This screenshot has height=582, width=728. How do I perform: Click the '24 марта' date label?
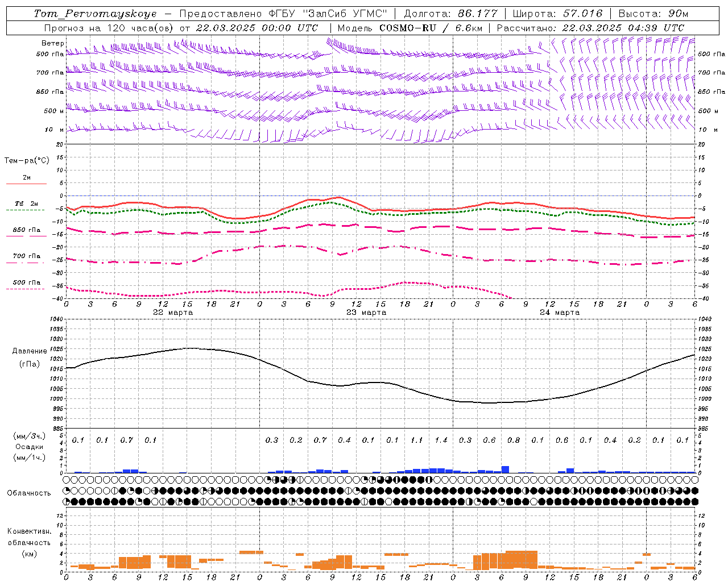pos(560,313)
